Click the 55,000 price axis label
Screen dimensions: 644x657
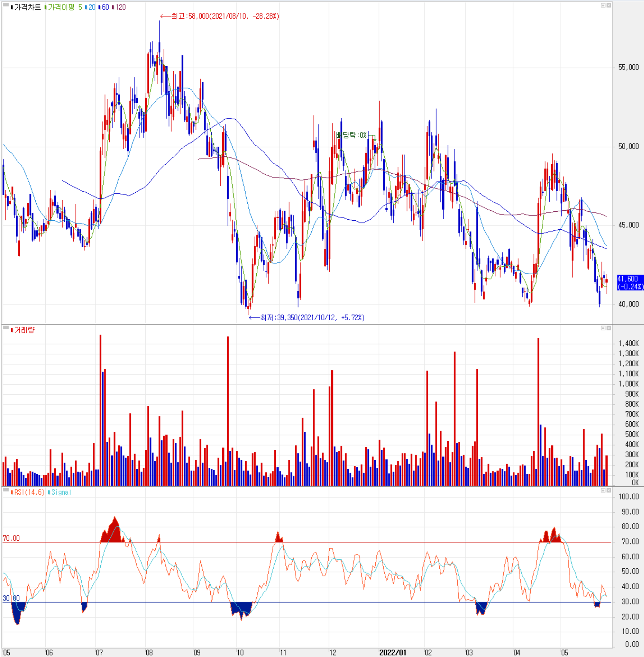(x=628, y=67)
